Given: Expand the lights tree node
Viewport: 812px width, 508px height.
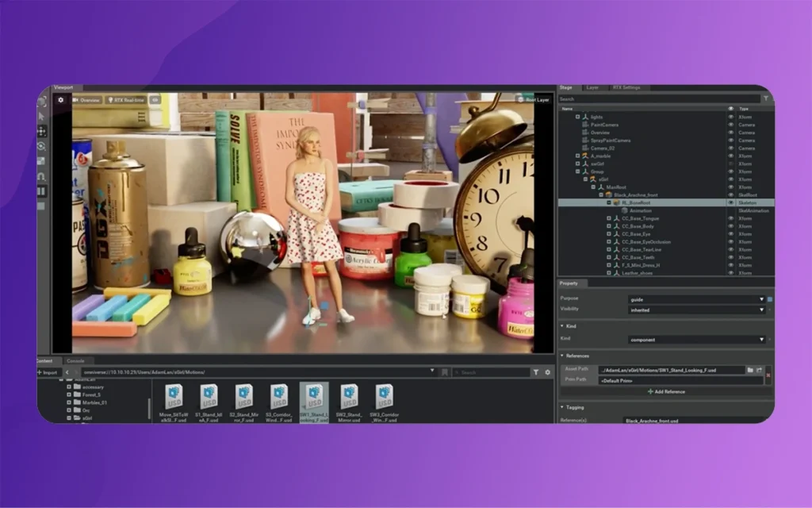Looking at the screenshot, I should [x=578, y=117].
